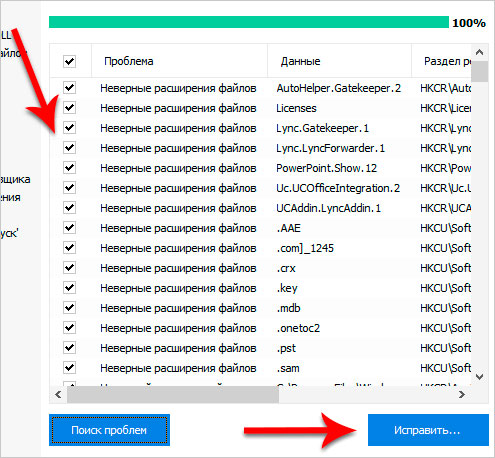Viewport: 495px width, 458px height.
Task: Click the vertical scrollbar up arrow
Action: tap(480, 52)
